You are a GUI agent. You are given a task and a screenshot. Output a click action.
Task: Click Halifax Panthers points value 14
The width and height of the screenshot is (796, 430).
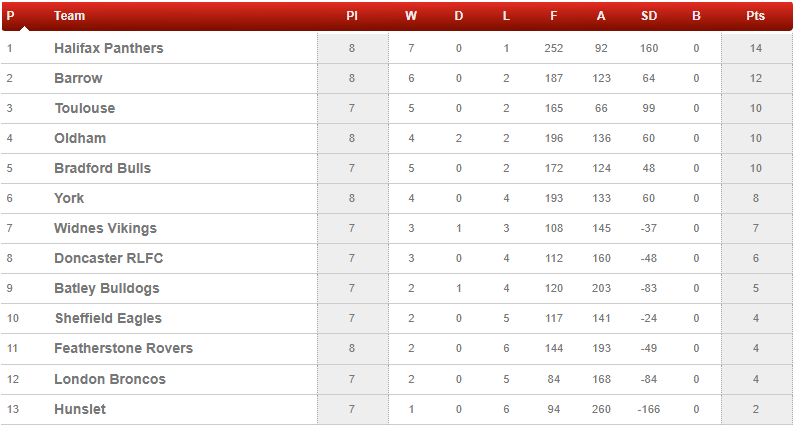756,48
